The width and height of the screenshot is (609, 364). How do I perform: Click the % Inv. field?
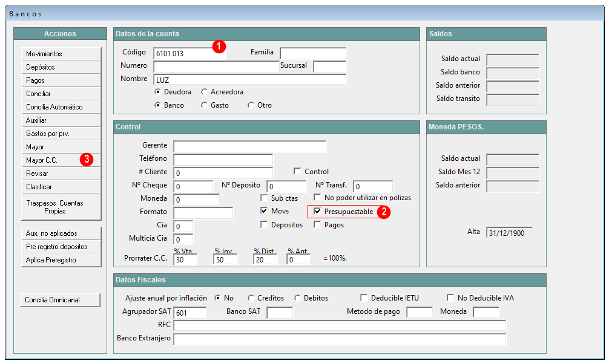[x=225, y=259]
